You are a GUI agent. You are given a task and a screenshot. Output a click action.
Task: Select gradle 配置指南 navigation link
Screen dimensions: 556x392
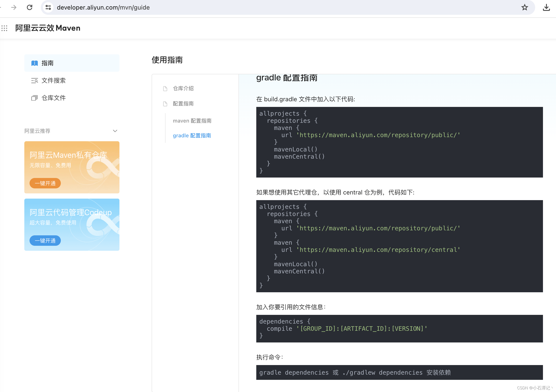[x=192, y=135]
